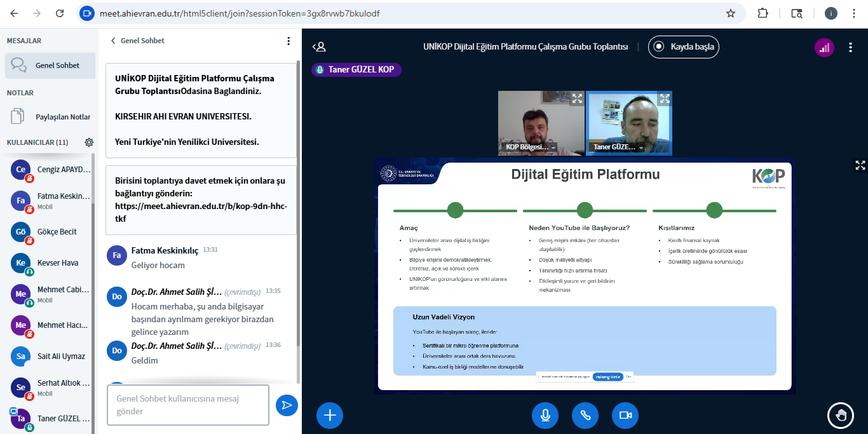The image size is (868, 434).
Task: Type in the Genel Sohbet message field
Action: [x=187, y=405]
